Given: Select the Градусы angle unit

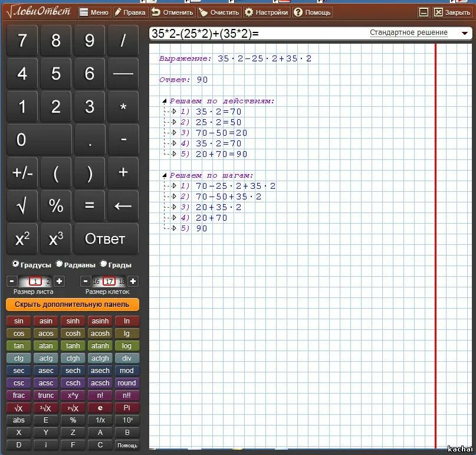Looking at the screenshot, I should click(x=32, y=264).
